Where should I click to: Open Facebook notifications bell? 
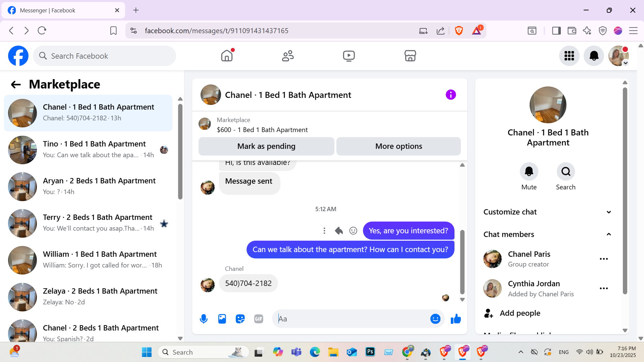(x=594, y=56)
